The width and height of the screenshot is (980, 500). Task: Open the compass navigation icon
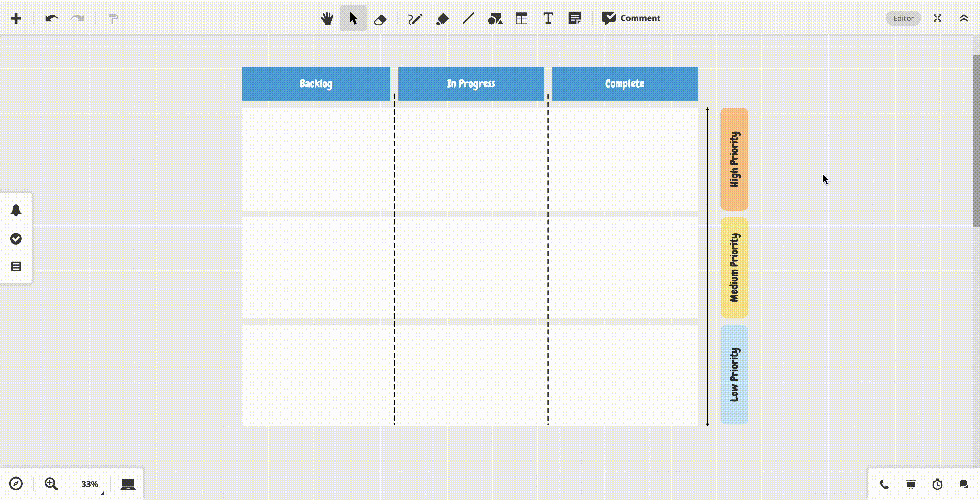tap(16, 484)
